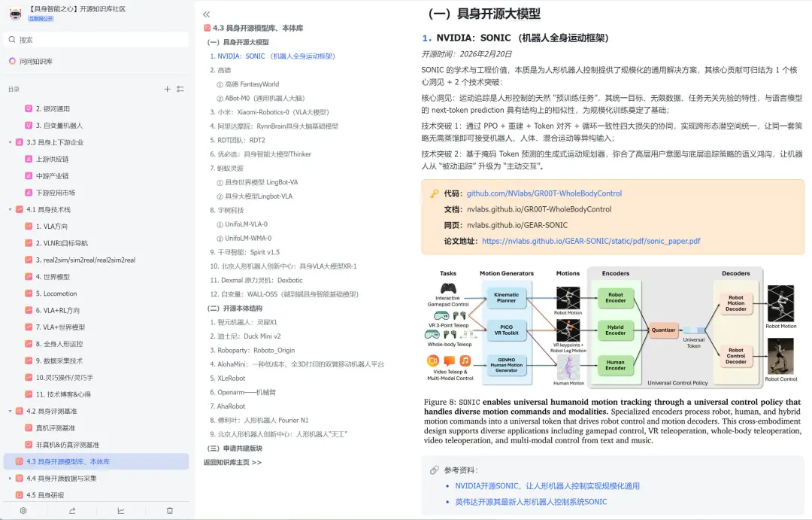Jump to 2. 迪士尼: Duck Mini v2 entry

245,336
